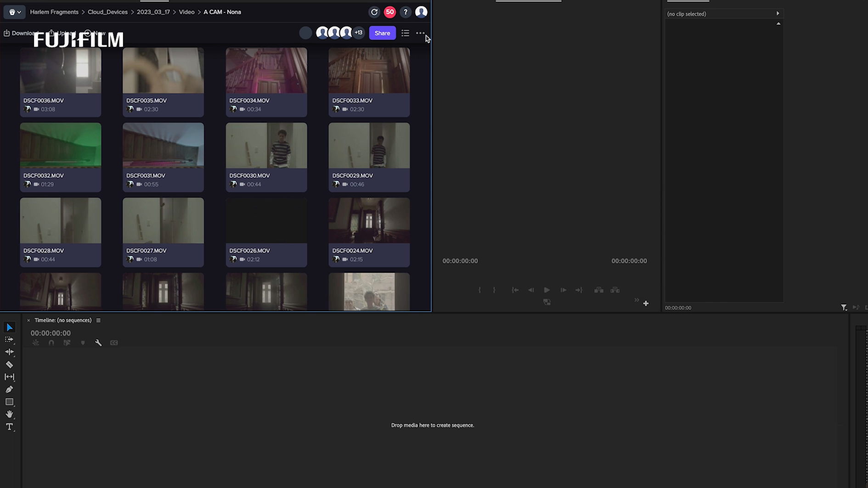
Task: Open DSCF0036.MOV thumbnail
Action: click(60, 70)
